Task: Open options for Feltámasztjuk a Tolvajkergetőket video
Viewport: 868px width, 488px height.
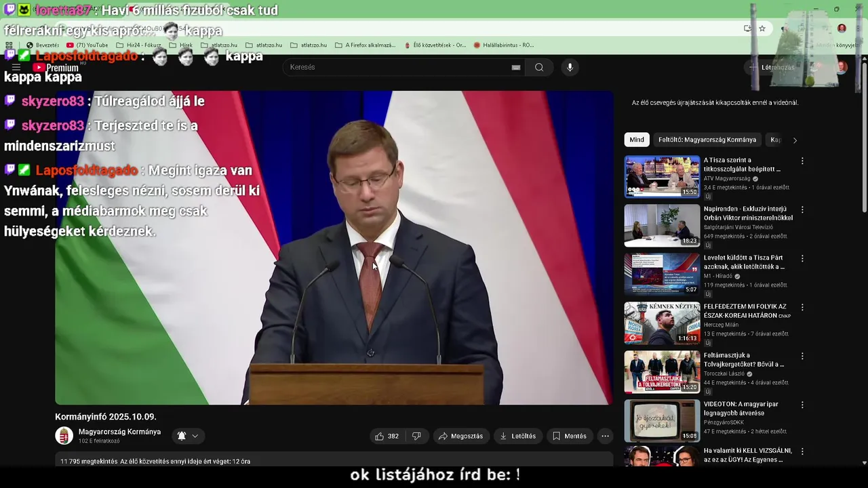Action: pos(802,357)
